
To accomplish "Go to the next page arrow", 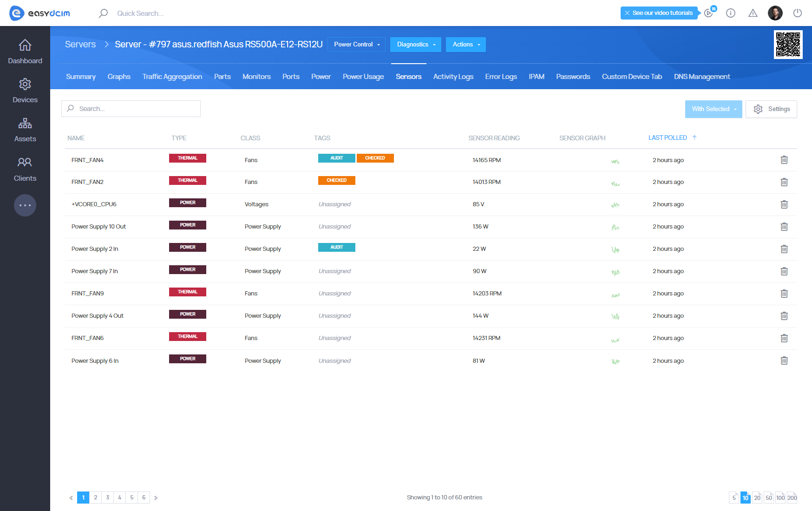I will pos(156,498).
